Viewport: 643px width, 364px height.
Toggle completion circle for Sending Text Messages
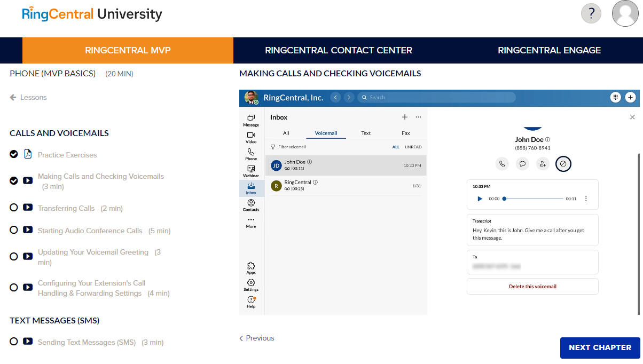(x=14, y=342)
